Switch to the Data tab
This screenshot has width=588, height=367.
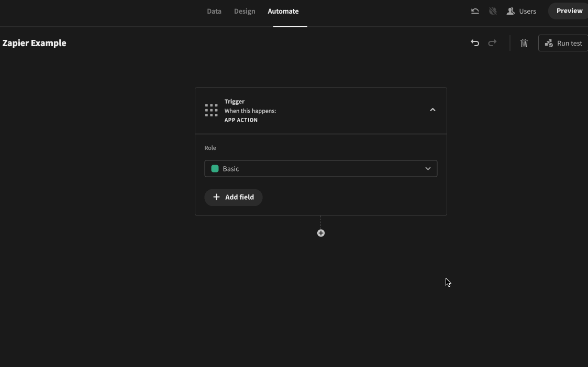[214, 11]
